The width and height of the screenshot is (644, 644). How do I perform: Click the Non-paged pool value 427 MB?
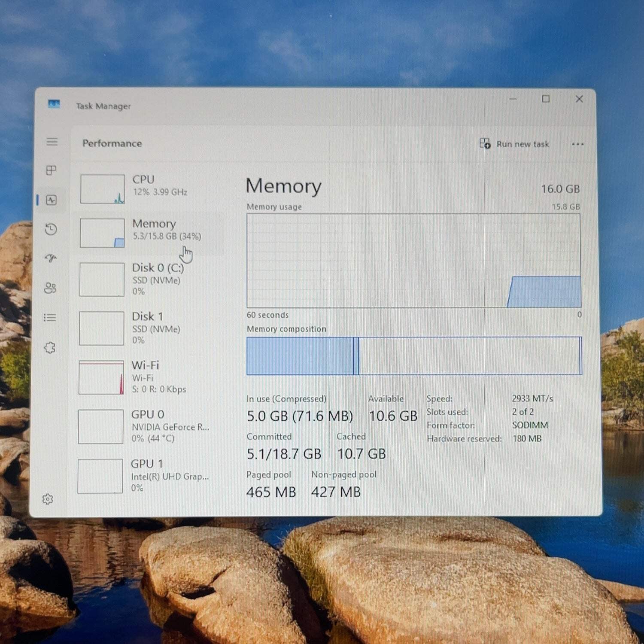(x=336, y=492)
